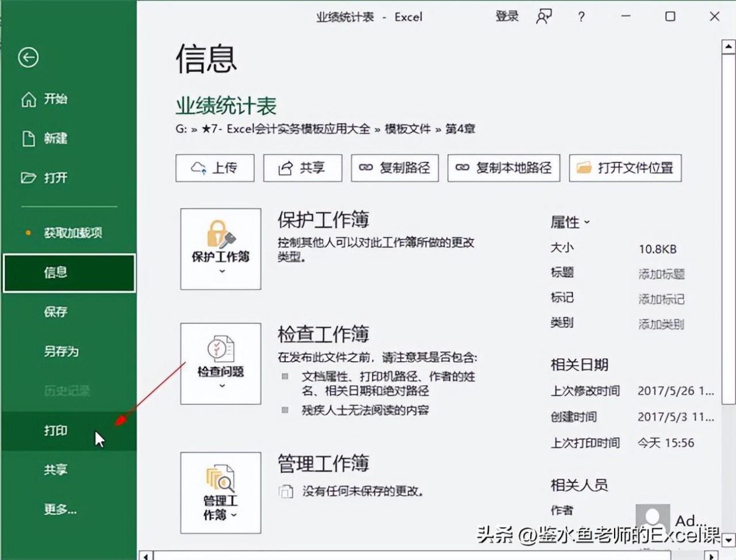Expand the 属性 dropdown
Screen dimensions: 736x560
click(x=570, y=222)
